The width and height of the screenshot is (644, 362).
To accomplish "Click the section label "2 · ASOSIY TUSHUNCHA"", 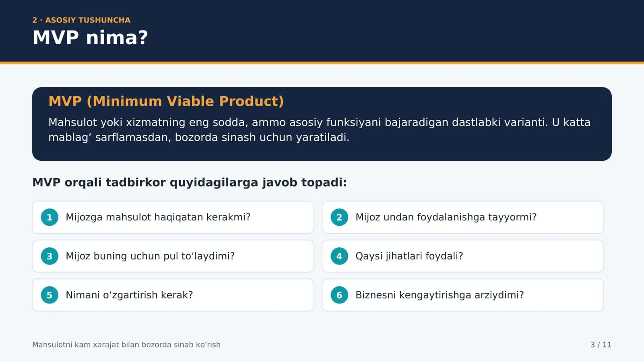I will pos(81,20).
